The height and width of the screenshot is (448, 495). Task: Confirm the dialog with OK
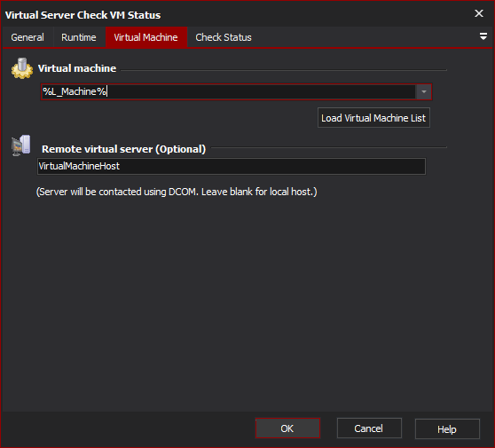[x=287, y=428]
